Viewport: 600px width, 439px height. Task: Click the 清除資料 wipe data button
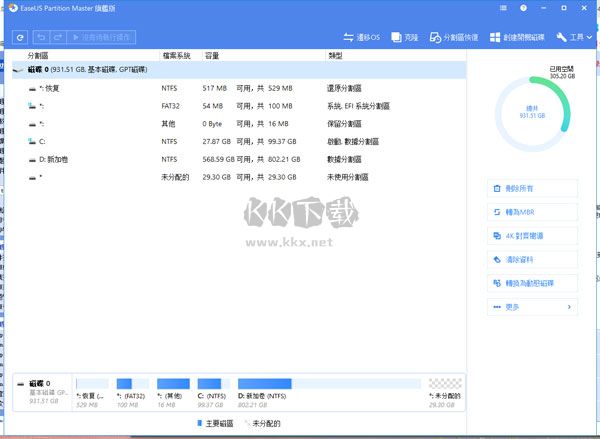(x=532, y=260)
